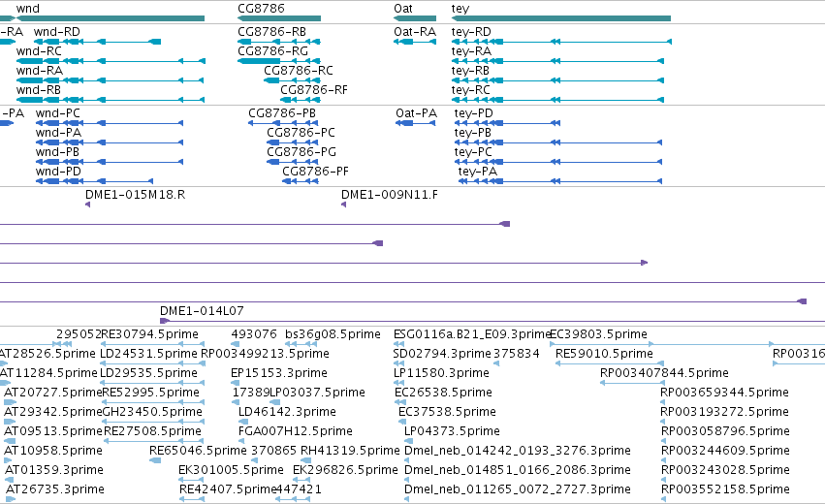Select protein CG8786-PG
The width and height of the screenshot is (825, 504).
point(301,152)
